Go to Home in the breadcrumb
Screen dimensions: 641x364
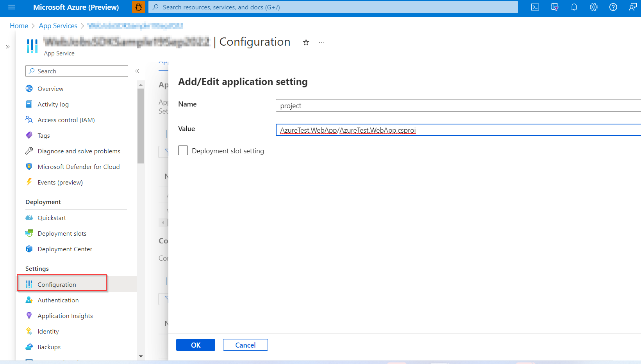point(19,25)
